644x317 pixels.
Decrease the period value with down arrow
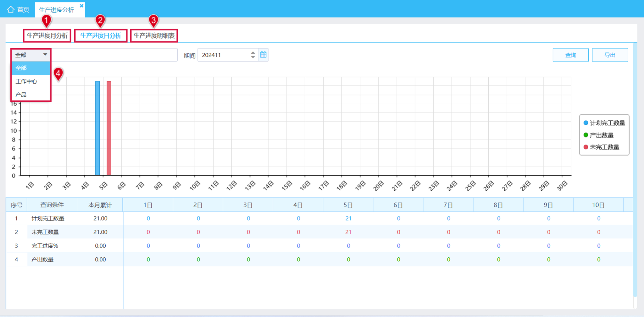pos(253,57)
